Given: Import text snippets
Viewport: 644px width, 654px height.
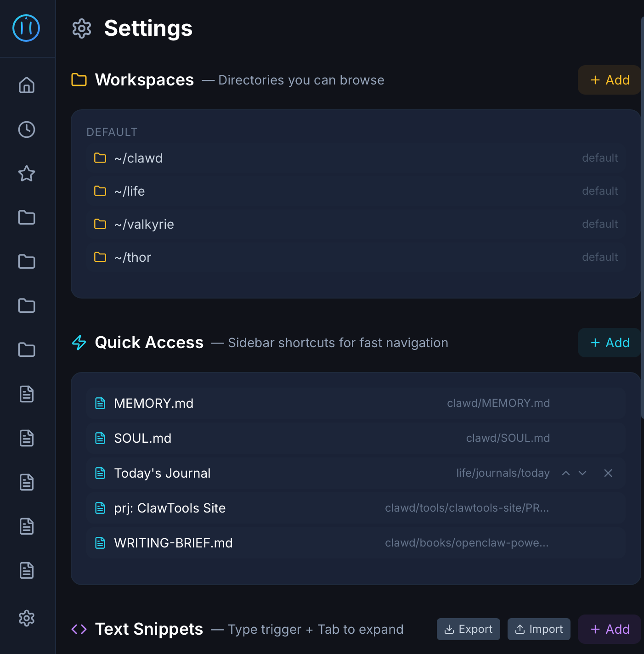Looking at the screenshot, I should pos(539,629).
